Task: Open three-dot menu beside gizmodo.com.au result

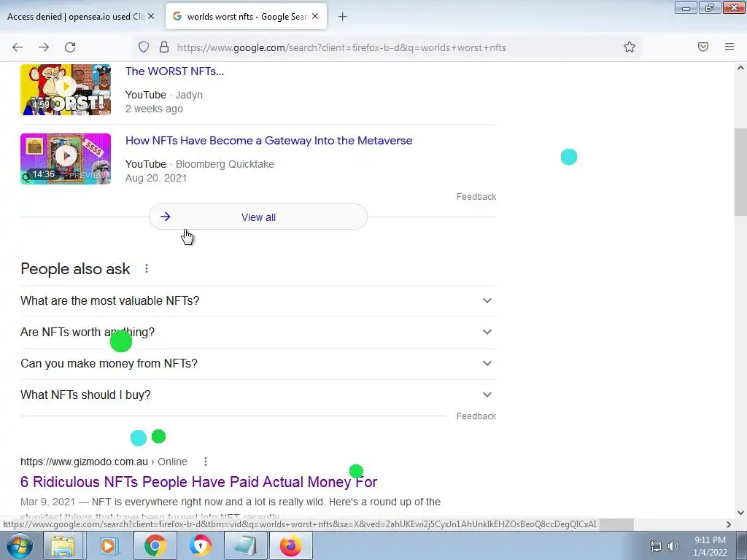Action: pos(205,462)
